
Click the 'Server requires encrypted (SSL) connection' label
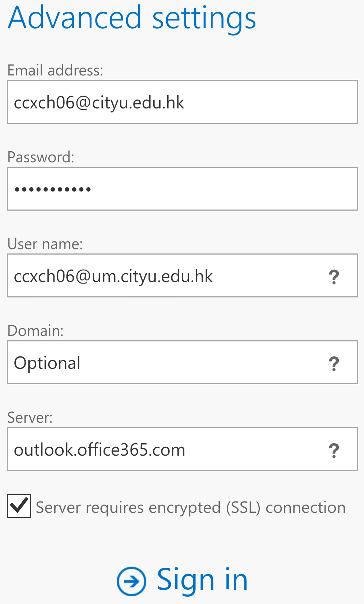(191, 508)
